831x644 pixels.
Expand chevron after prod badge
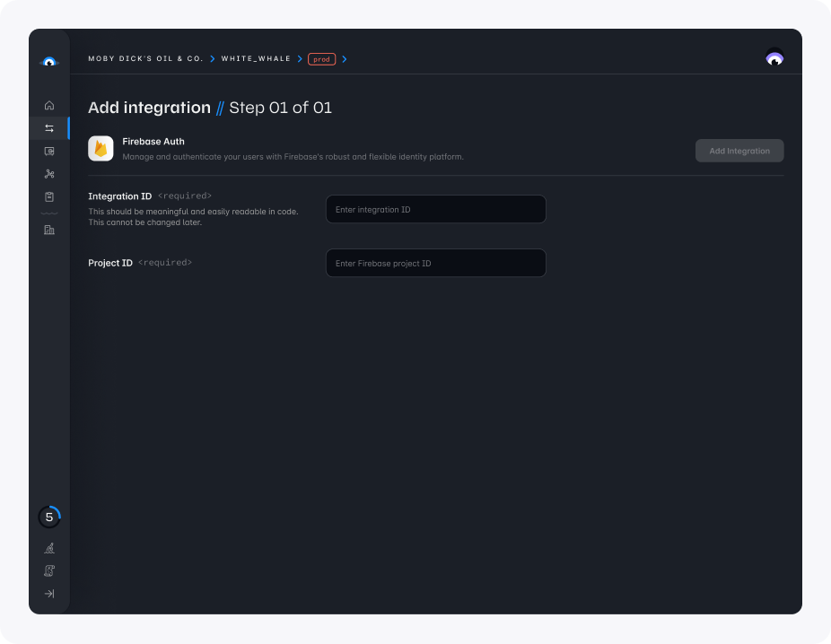tap(345, 59)
